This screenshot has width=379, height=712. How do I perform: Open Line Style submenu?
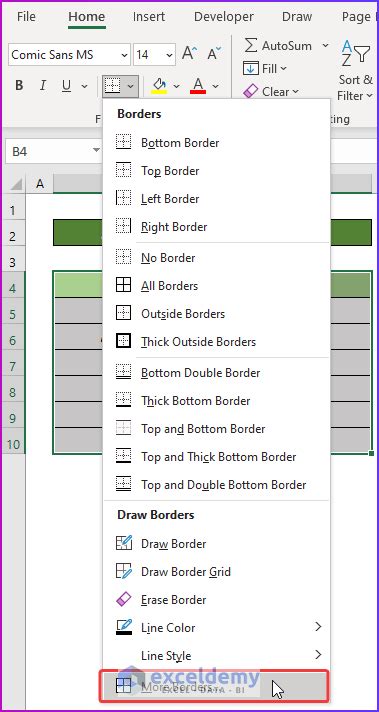point(216,656)
